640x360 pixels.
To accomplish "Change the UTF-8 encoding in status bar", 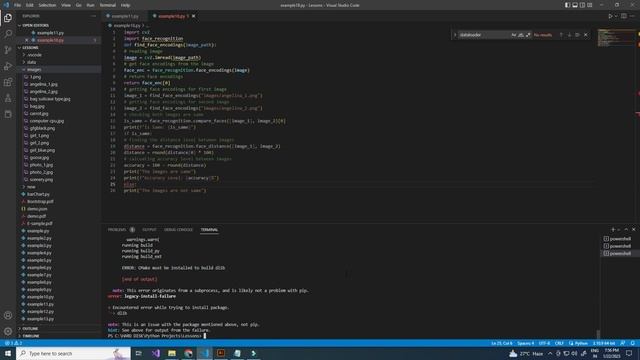I will pos(544,343).
